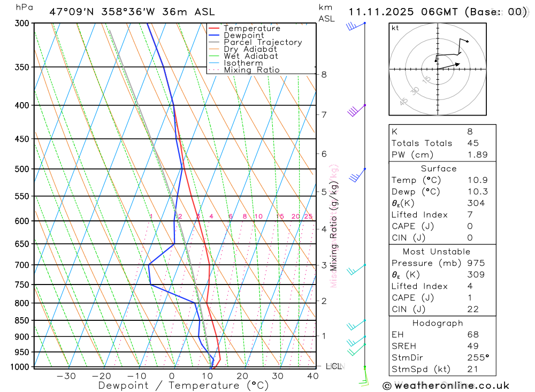Click the 'Totals Totals' row label
Viewport: 535px width, 392px height.
(x=422, y=143)
